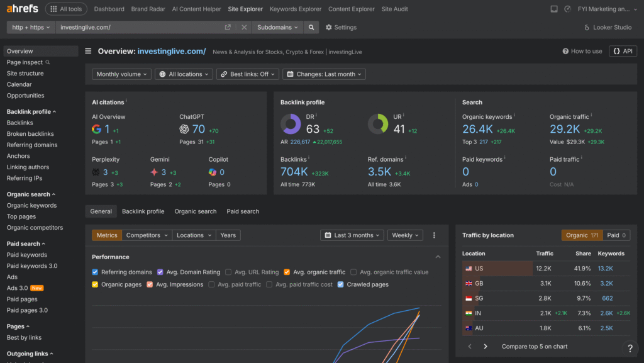The image size is (644, 363).
Task: Toggle the hamburger sidebar menu icon
Action: point(88,51)
